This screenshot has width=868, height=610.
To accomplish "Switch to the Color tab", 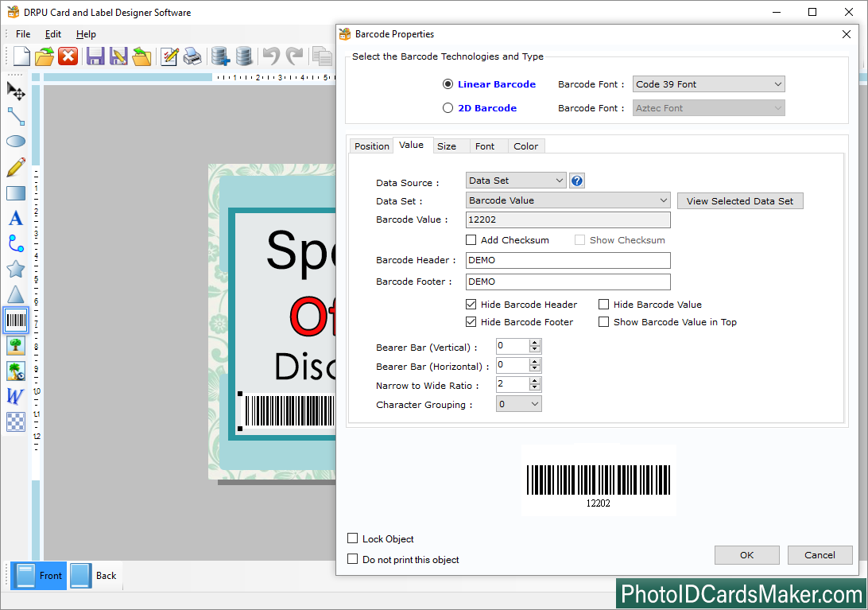I will 526,146.
